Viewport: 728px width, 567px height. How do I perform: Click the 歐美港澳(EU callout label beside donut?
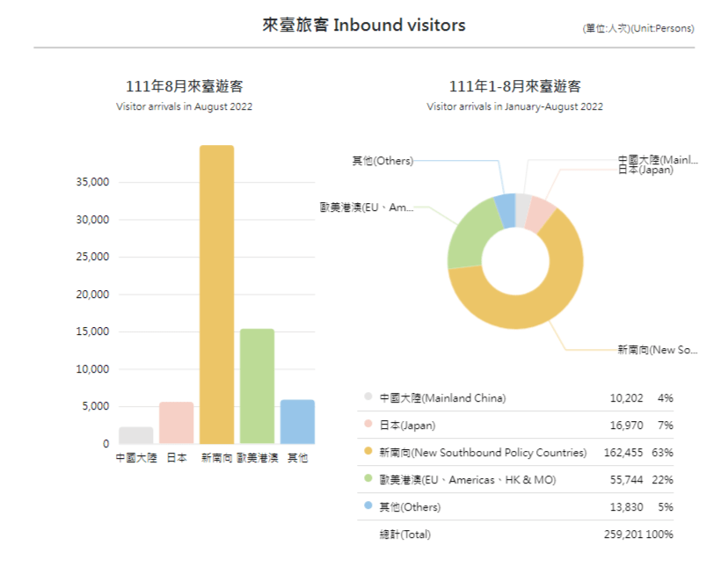(x=366, y=207)
